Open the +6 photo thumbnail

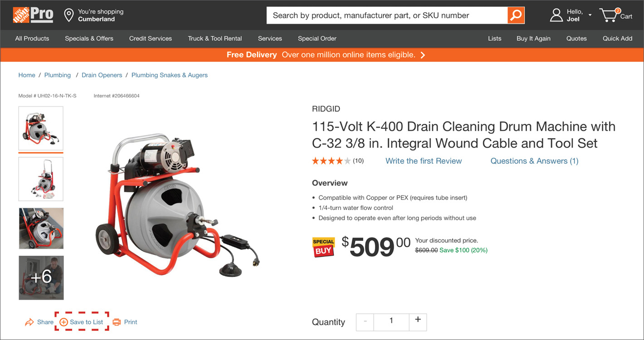[41, 278]
